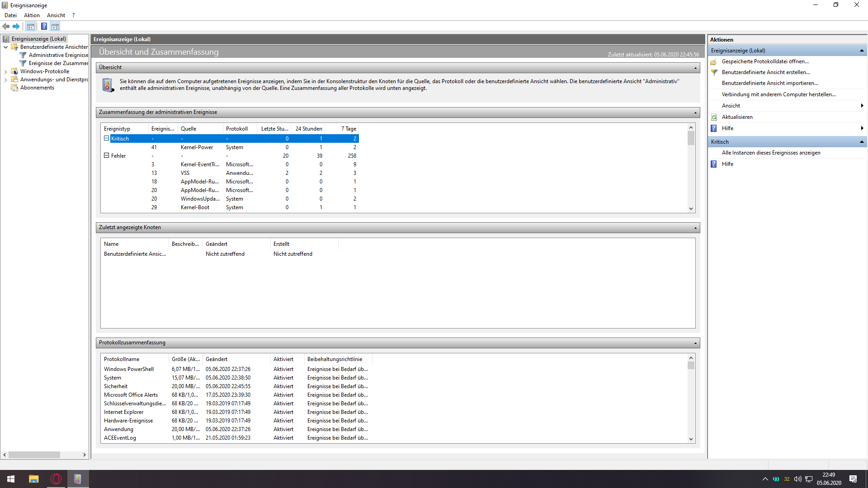
Task: Click Gespeicherte Protokolldatei öffnen icon
Action: (x=714, y=61)
